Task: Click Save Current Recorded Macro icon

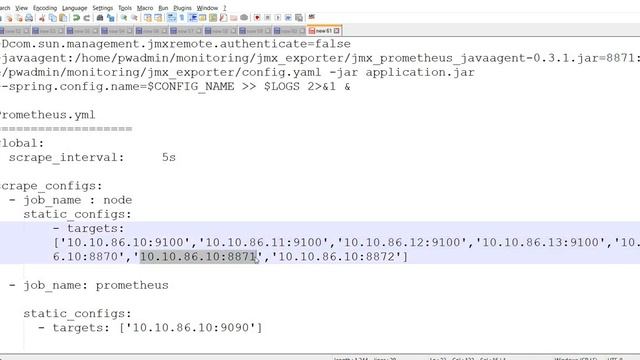Action: (x=299, y=18)
